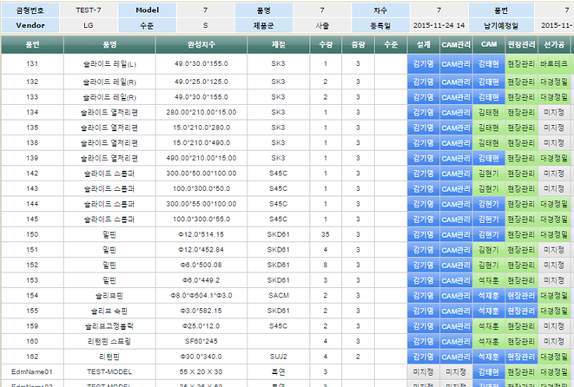The height and width of the screenshot is (387, 574).
Task: Select dimension cell SF60*245
Action: point(201,341)
